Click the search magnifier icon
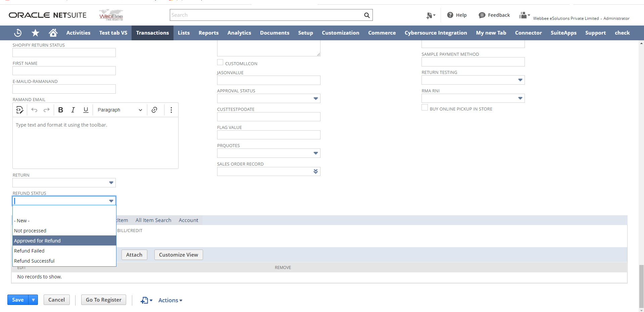The height and width of the screenshot is (312, 644). pyautogui.click(x=367, y=15)
